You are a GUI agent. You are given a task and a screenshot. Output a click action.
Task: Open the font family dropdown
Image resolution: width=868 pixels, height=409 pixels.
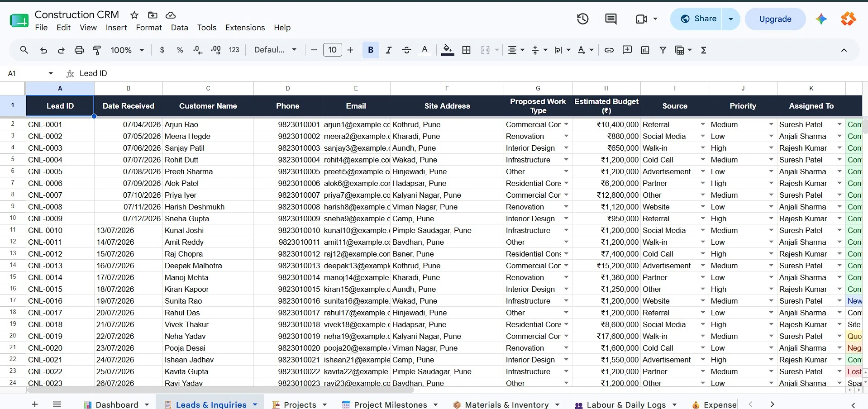click(275, 50)
